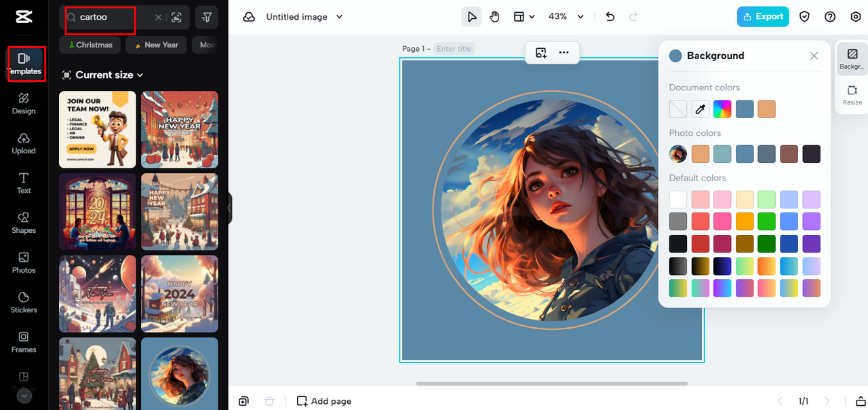Undo the last action

610,17
